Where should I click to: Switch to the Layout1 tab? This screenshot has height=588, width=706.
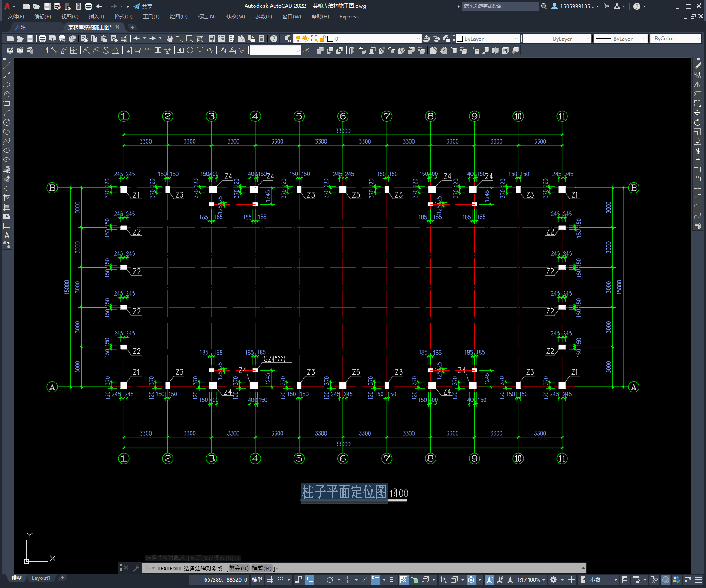pyautogui.click(x=41, y=578)
